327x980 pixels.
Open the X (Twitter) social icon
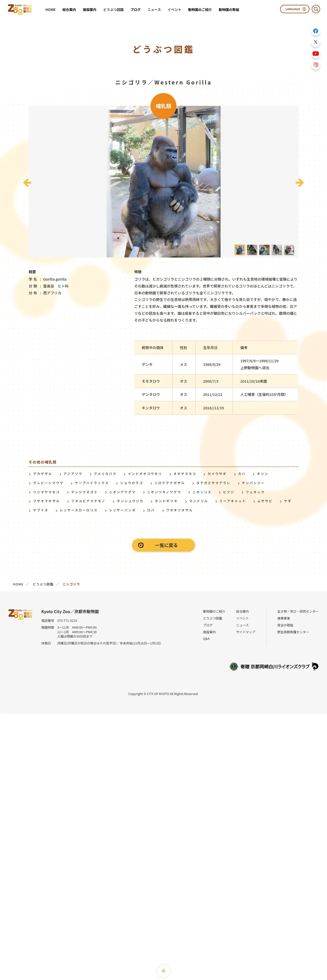(315, 42)
